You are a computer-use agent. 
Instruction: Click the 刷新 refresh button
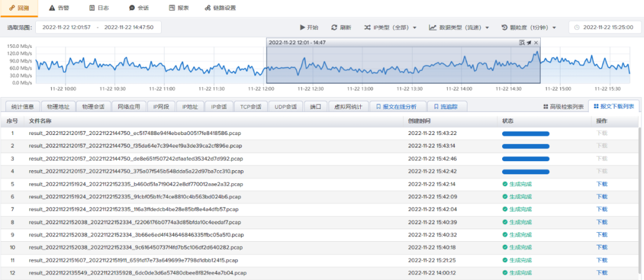pyautogui.click(x=341, y=27)
